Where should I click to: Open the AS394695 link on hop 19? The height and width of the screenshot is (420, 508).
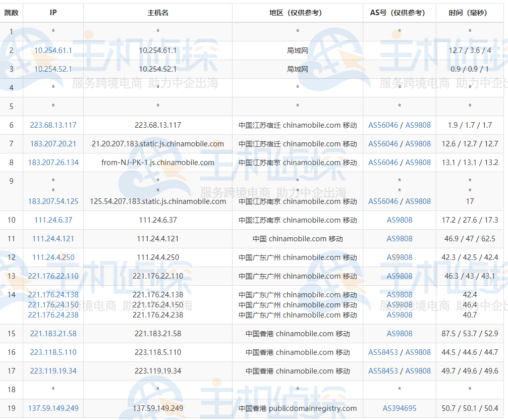(x=399, y=408)
